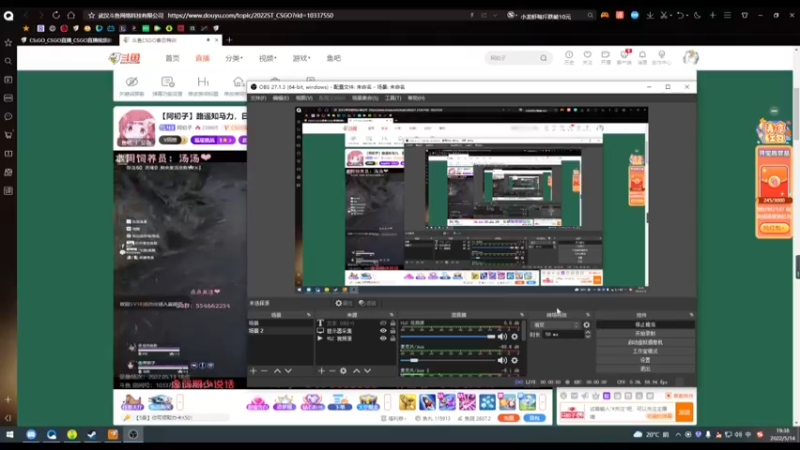The width and height of the screenshot is (800, 450).
Task: Open Douyu user avatar
Action: point(691,58)
